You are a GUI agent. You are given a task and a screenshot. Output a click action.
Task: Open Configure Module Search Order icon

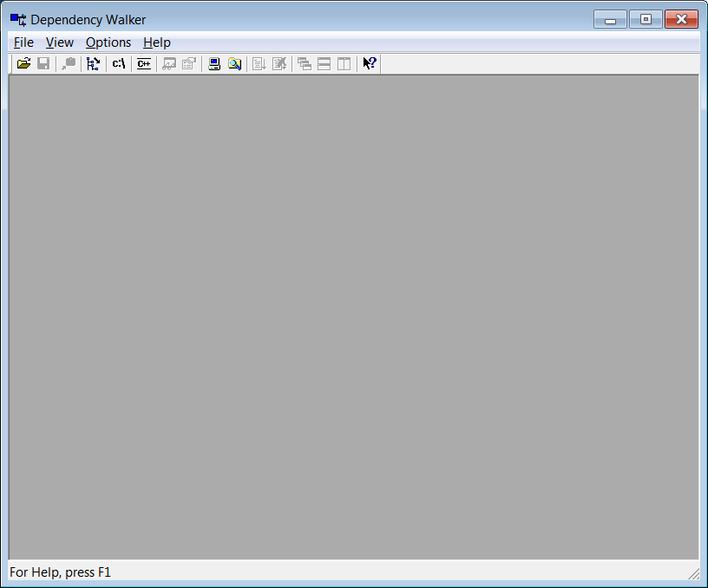(234, 63)
